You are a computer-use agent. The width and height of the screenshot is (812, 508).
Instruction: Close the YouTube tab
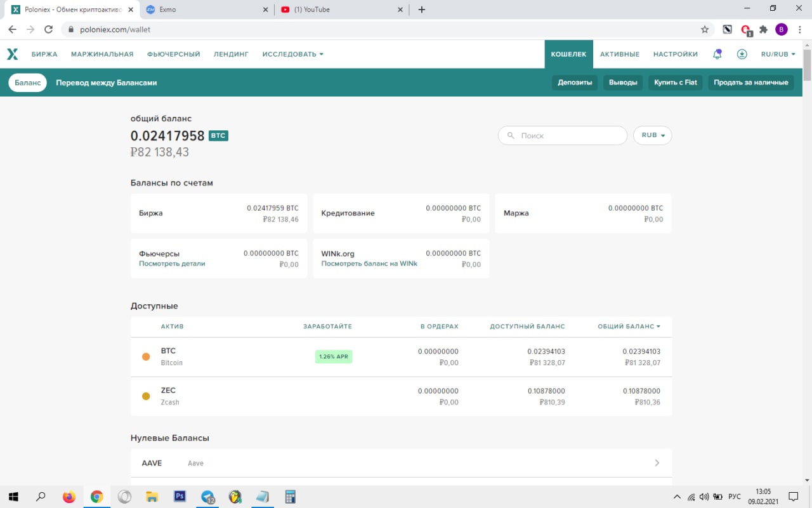400,10
